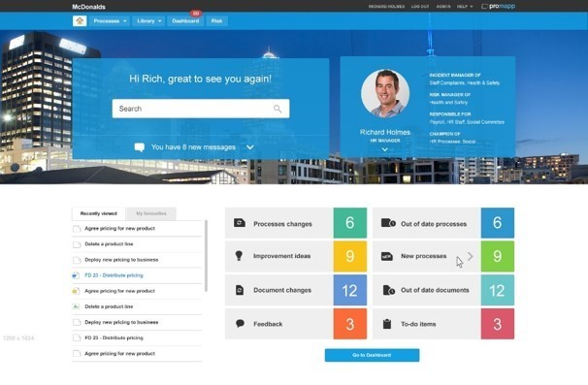588x385 pixels.
Task: Click the HR Manager title text
Action: click(x=385, y=141)
